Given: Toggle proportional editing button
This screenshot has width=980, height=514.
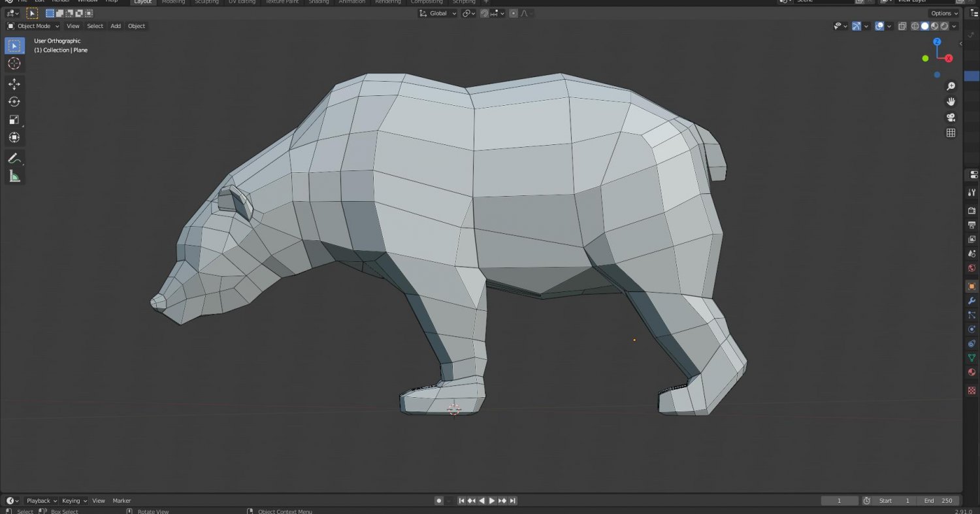Looking at the screenshot, I should coord(513,13).
